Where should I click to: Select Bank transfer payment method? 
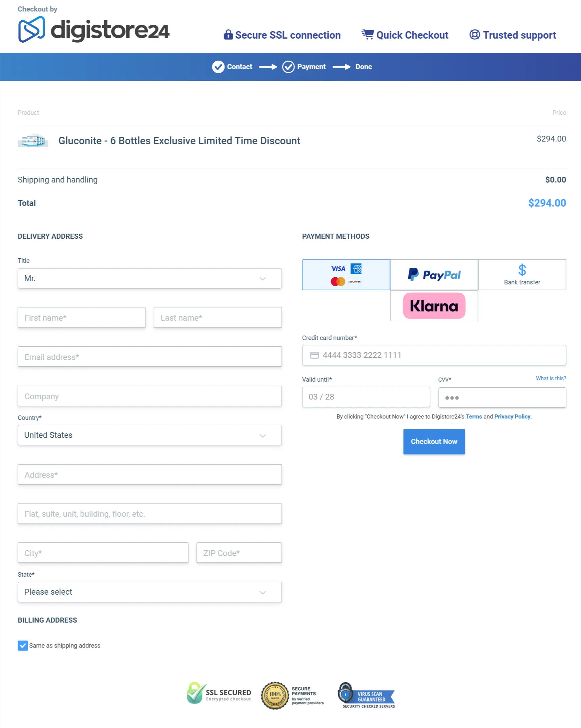pos(522,275)
